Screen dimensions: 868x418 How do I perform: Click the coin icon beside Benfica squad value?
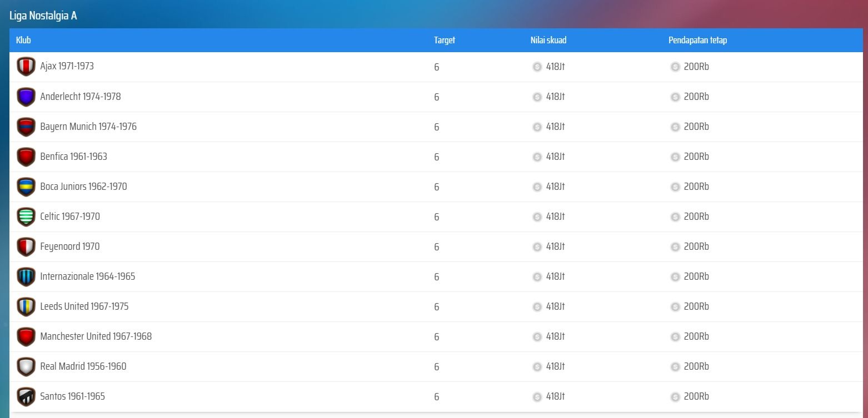(537, 157)
